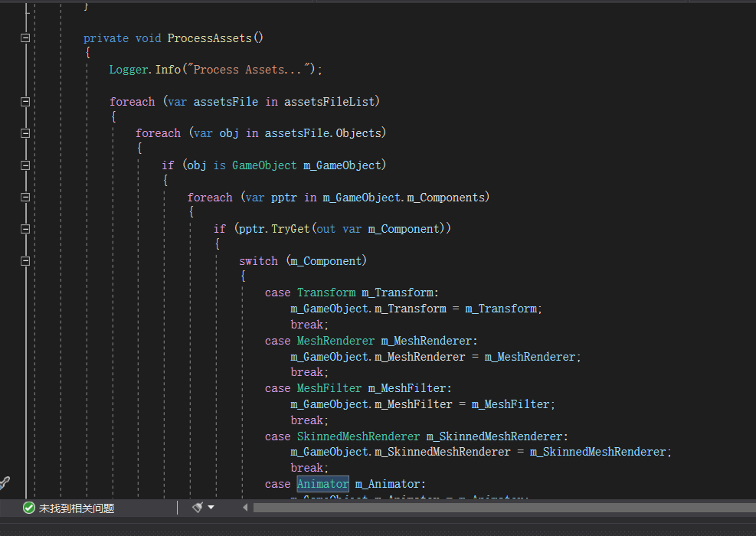Click the '未找到相关问题' status text
This screenshot has width=756, height=536.
(x=77, y=508)
